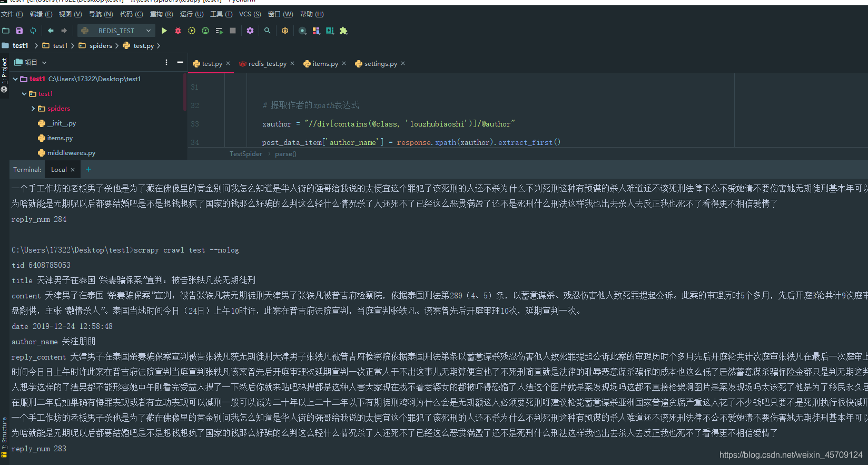Close the items.py editor tab
This screenshot has width=868, height=465.
tap(344, 63)
